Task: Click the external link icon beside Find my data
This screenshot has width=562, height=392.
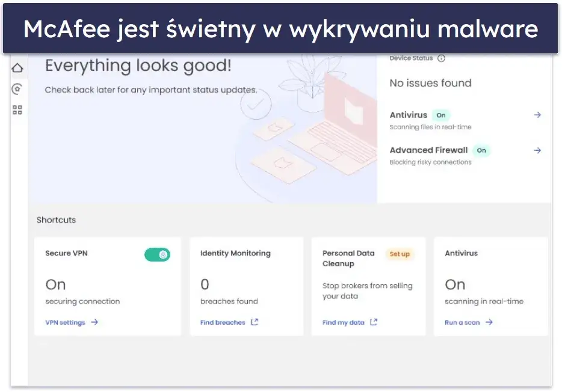Action: tap(374, 322)
